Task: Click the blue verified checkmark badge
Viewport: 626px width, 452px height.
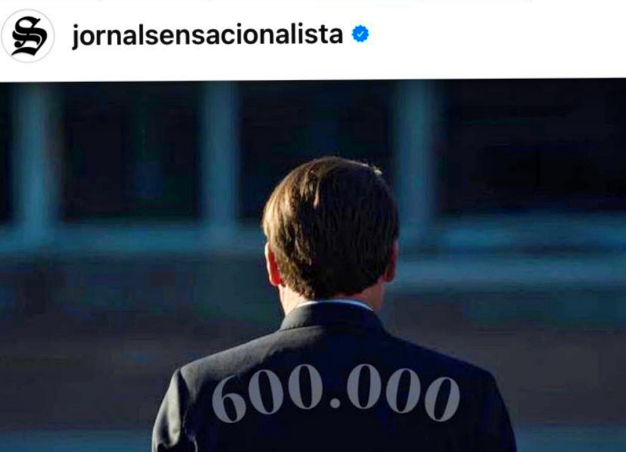Action: (360, 34)
